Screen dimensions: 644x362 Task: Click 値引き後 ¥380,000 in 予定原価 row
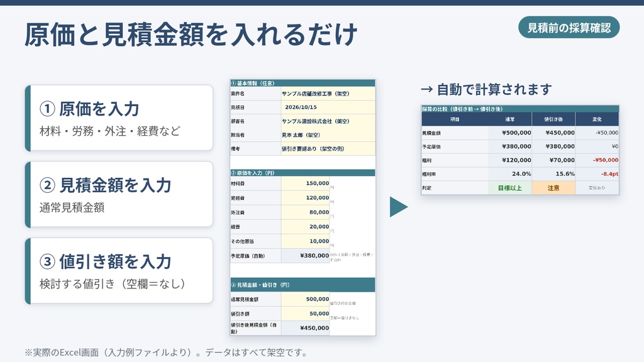pyautogui.click(x=553, y=146)
